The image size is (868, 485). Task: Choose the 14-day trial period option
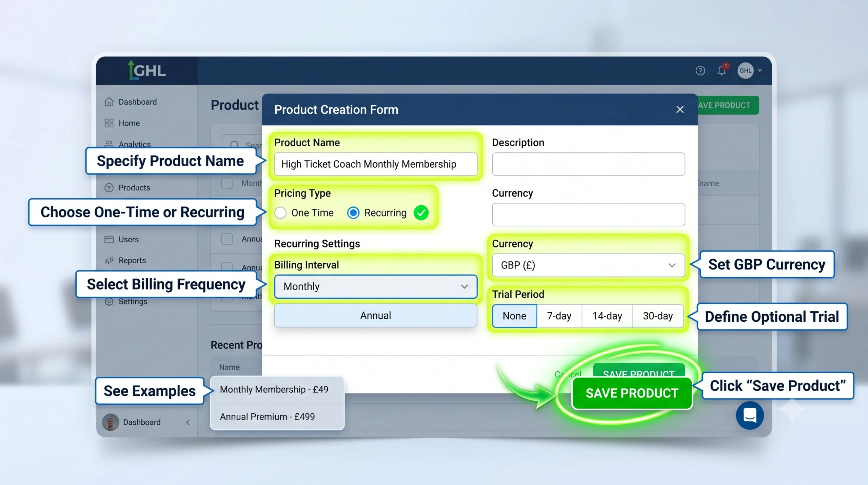click(x=607, y=316)
